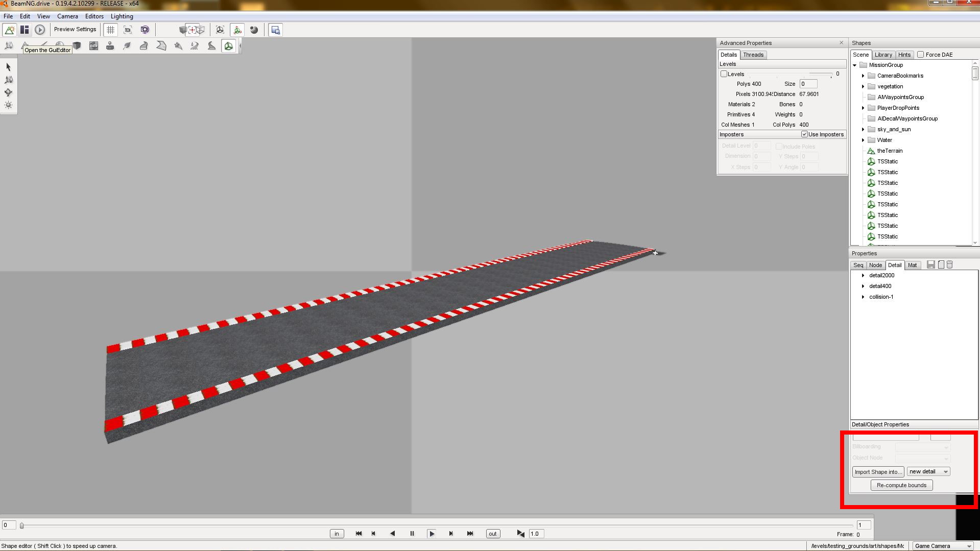Expand the vegetation folder
Image resolution: width=980 pixels, height=551 pixels.
(x=863, y=87)
